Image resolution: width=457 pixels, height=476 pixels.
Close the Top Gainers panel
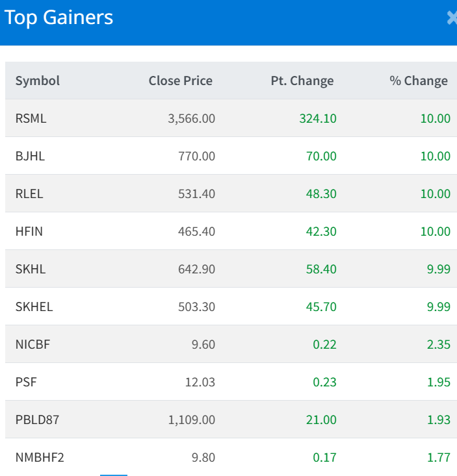click(x=452, y=18)
